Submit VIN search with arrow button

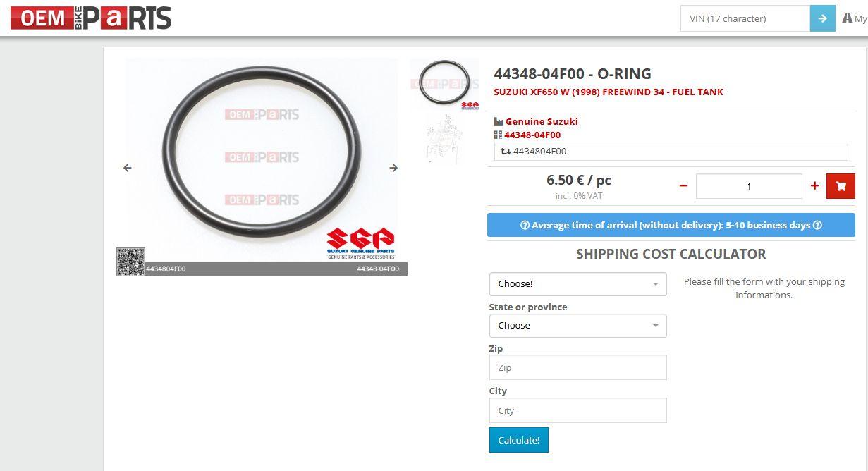(822, 18)
